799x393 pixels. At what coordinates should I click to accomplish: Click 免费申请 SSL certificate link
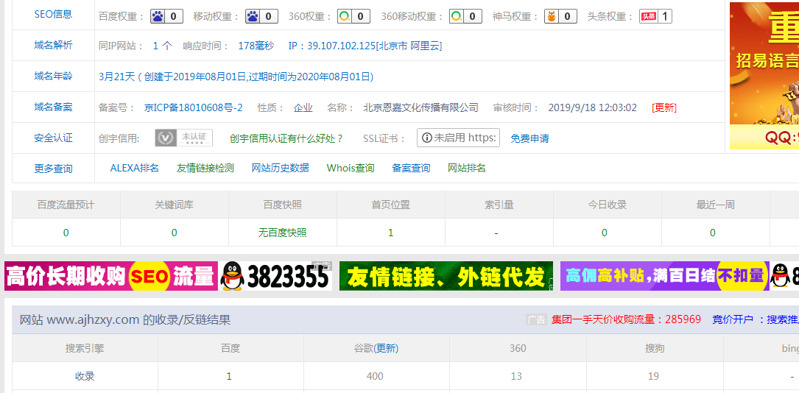pos(529,138)
